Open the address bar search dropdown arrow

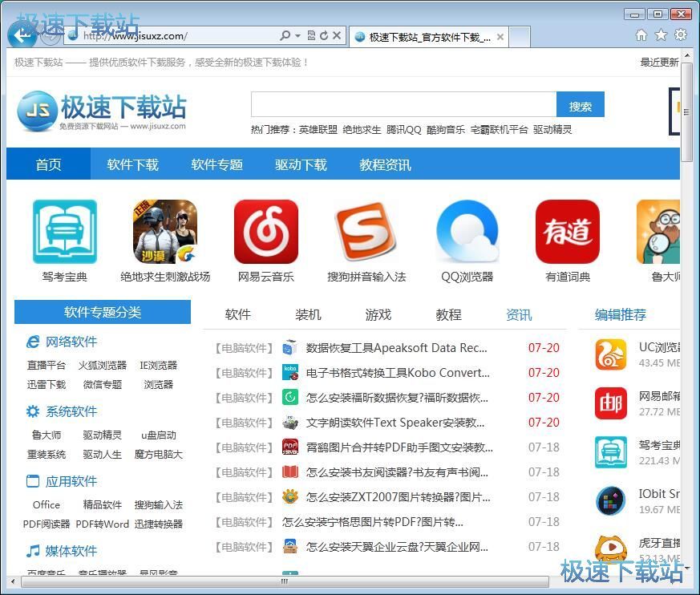click(x=297, y=35)
